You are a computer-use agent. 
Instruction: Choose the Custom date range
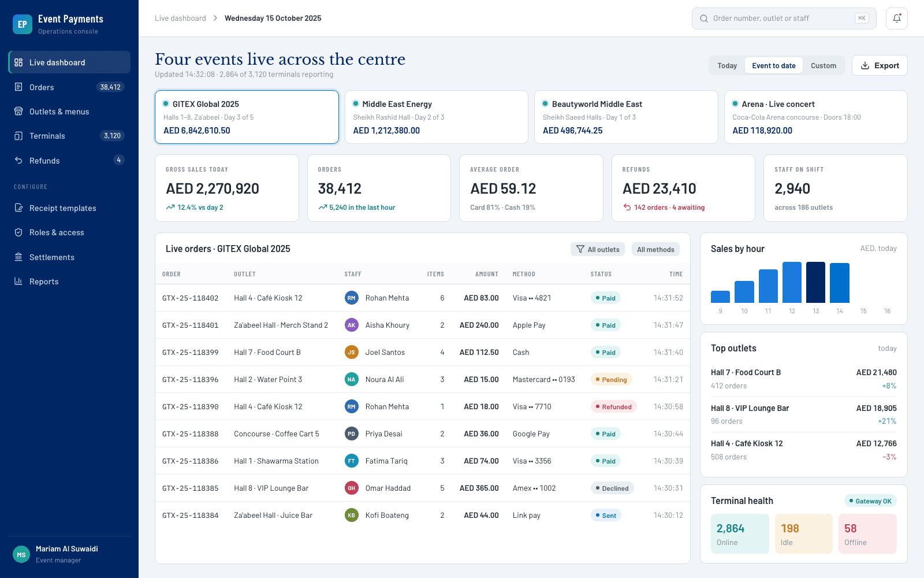coord(824,66)
